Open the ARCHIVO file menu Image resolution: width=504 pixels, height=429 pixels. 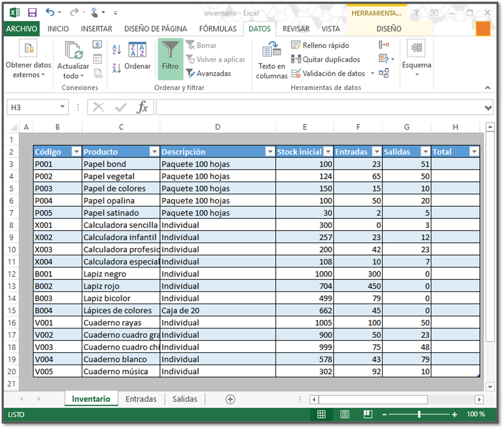click(x=22, y=29)
